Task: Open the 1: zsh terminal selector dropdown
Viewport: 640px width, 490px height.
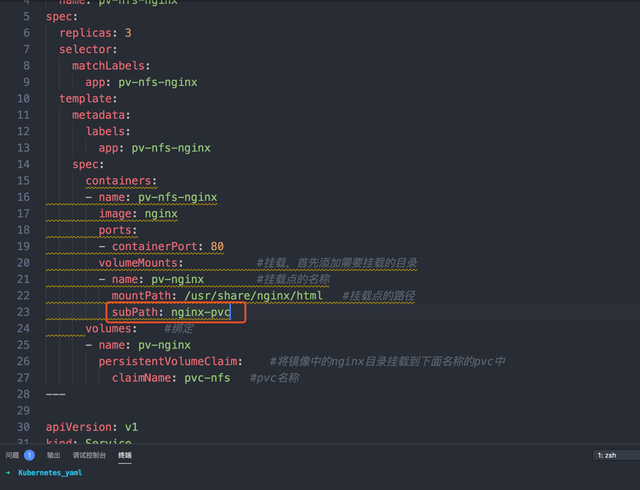Action: click(616, 455)
